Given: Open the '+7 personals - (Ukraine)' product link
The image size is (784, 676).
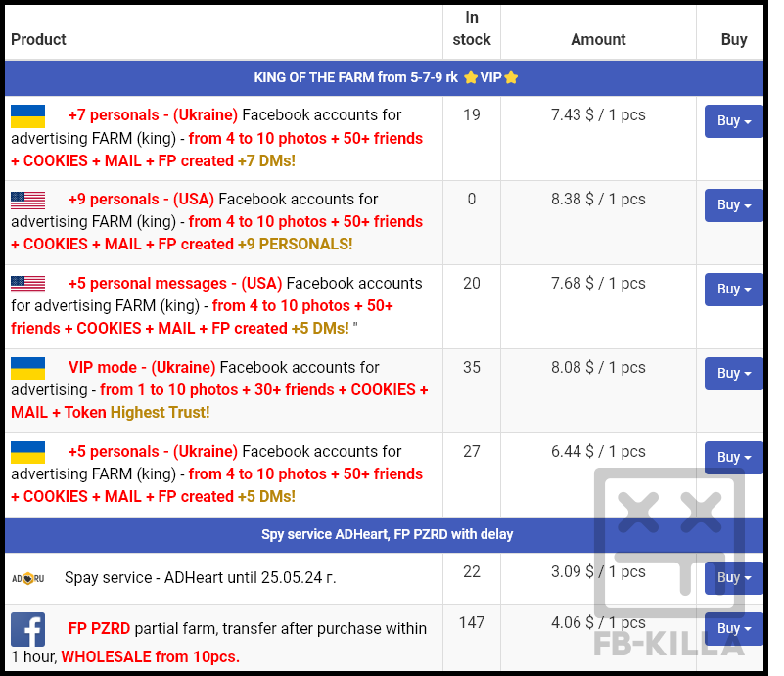Looking at the screenshot, I should (153, 115).
